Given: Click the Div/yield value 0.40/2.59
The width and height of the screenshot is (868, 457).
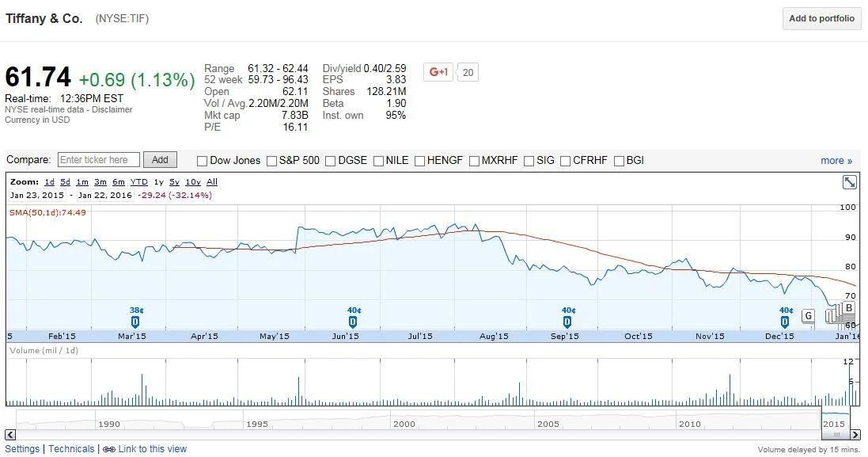Looking at the screenshot, I should [x=385, y=68].
